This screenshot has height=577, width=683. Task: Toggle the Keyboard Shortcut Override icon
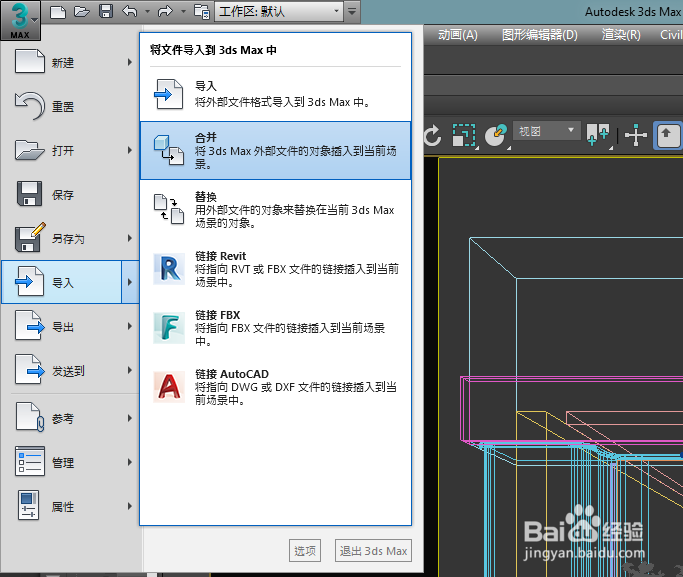point(666,135)
